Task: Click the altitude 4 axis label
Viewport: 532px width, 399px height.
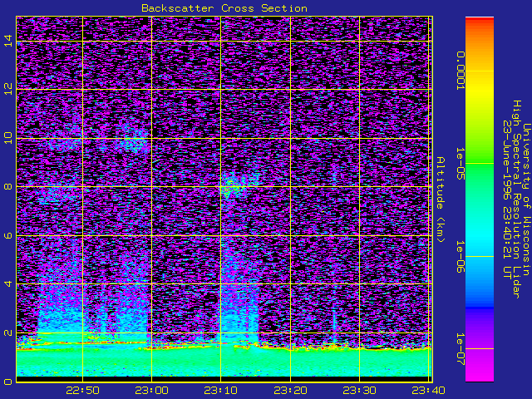Action: click(x=8, y=283)
